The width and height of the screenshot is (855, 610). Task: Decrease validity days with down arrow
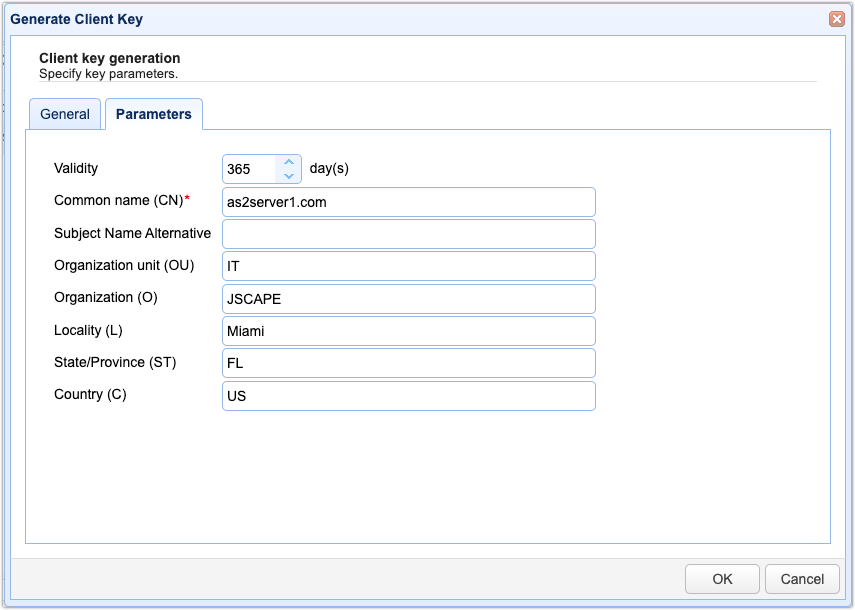[x=289, y=176]
